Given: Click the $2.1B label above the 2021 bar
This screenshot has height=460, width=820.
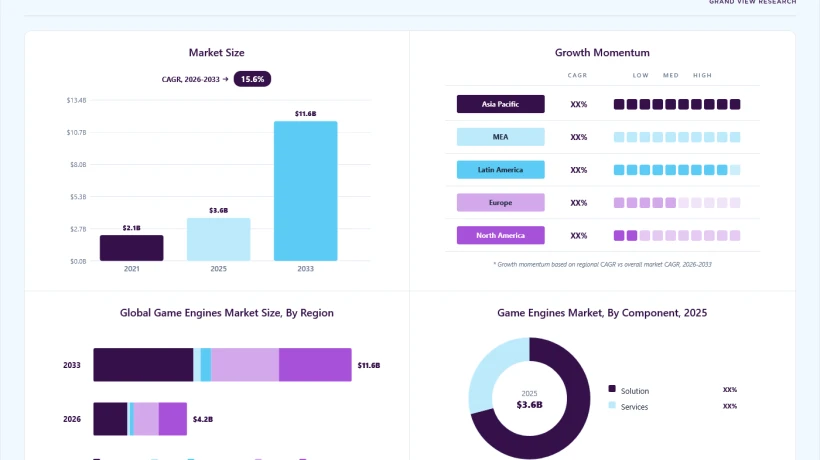Looking at the screenshot, I should point(132,228).
